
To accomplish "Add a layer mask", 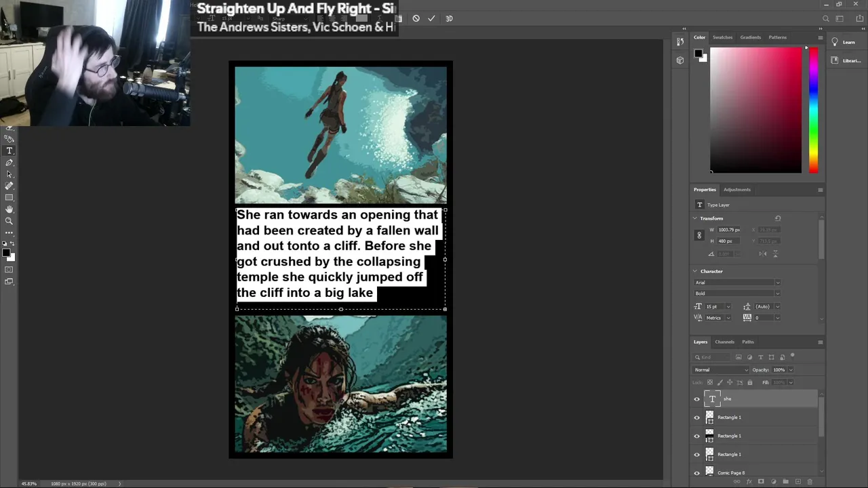I will coord(761,481).
